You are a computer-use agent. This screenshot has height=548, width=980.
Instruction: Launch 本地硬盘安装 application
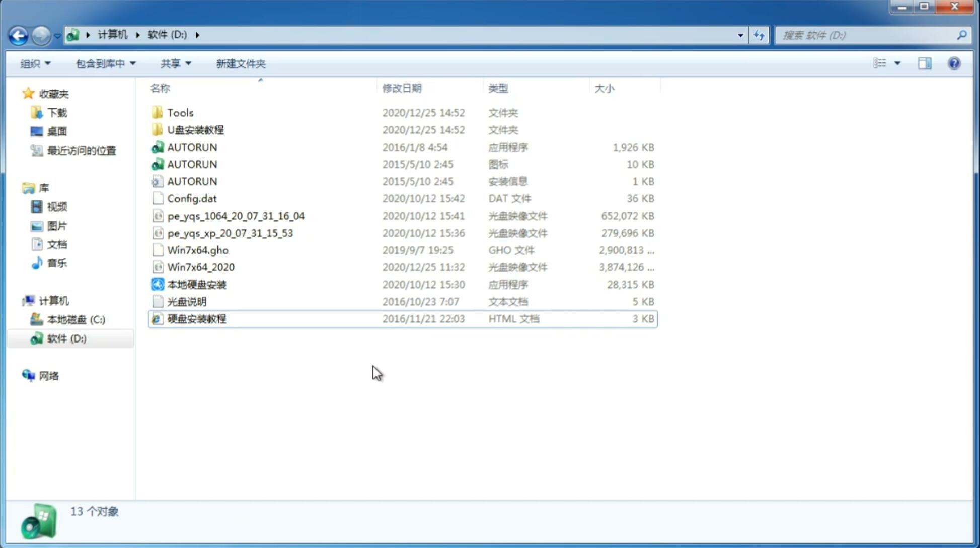[196, 284]
